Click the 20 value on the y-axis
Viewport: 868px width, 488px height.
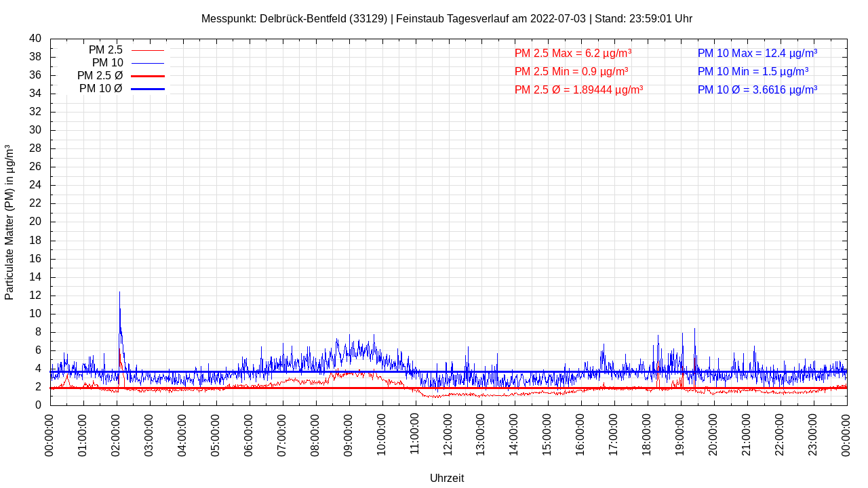click(x=35, y=222)
